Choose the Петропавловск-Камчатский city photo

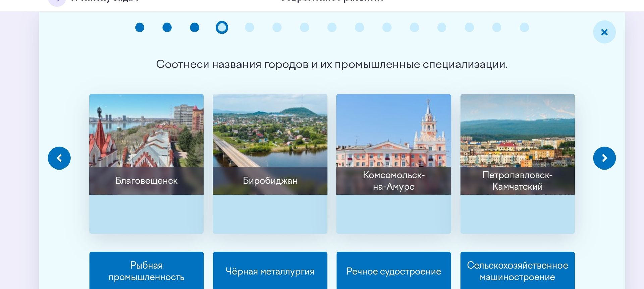(x=518, y=144)
